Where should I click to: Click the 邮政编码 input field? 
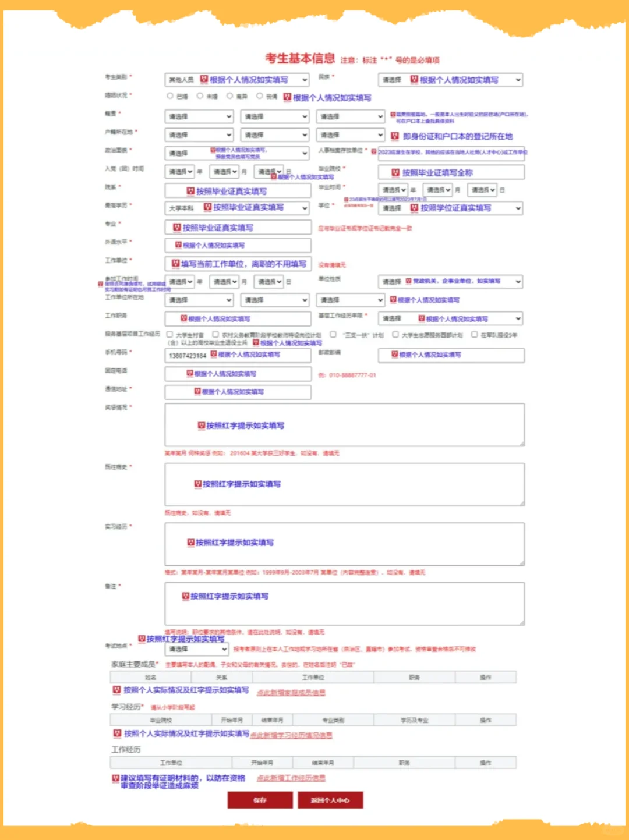[x=451, y=355]
